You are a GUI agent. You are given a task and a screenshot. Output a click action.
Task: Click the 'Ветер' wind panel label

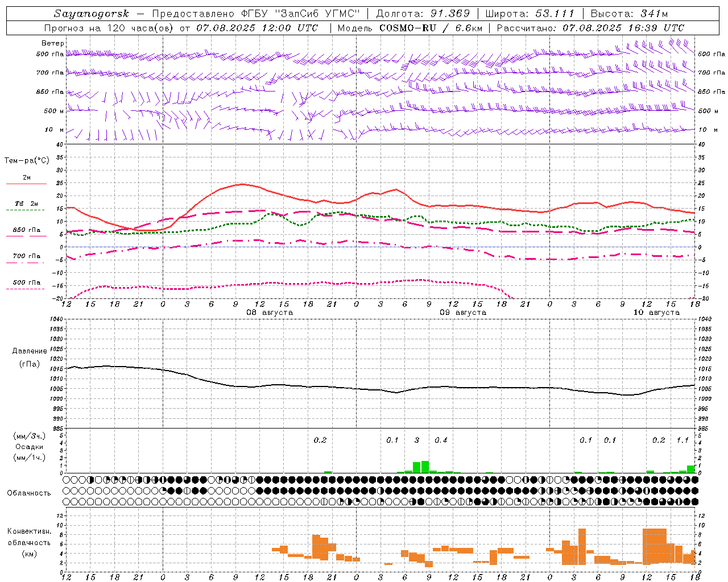(x=53, y=43)
